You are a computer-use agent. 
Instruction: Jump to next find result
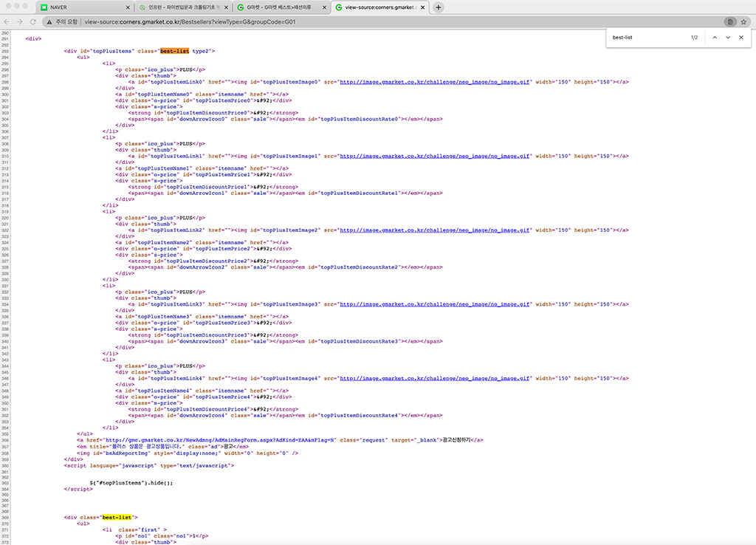point(728,37)
